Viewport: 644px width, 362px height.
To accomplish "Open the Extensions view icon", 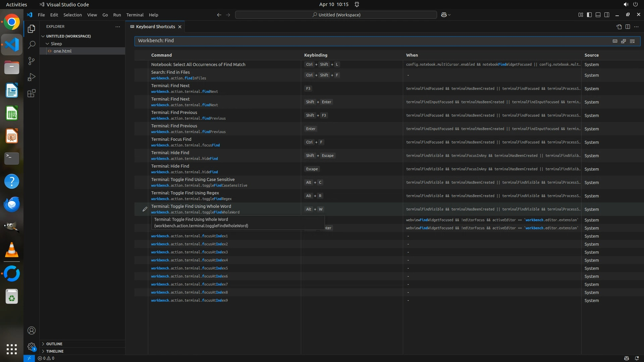I will [31, 94].
